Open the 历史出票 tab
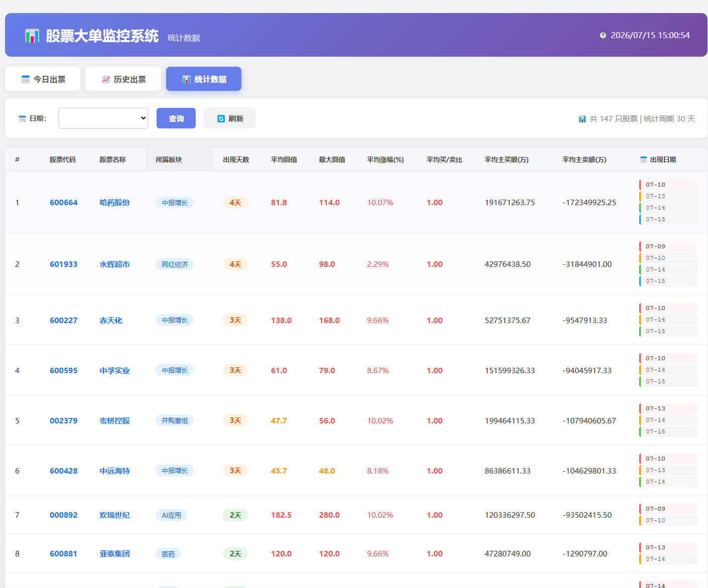 123,79
